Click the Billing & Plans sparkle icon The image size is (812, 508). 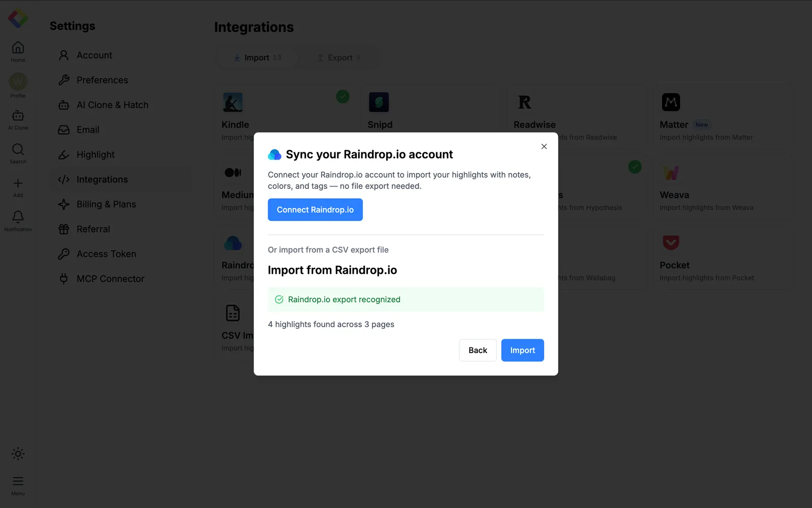click(63, 205)
